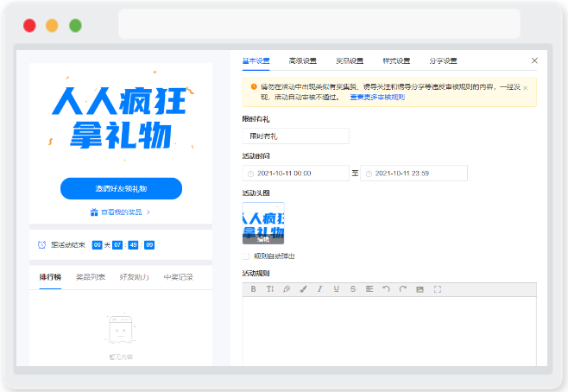Click clock icon in start time field
The width and height of the screenshot is (568, 392).
[250, 174]
